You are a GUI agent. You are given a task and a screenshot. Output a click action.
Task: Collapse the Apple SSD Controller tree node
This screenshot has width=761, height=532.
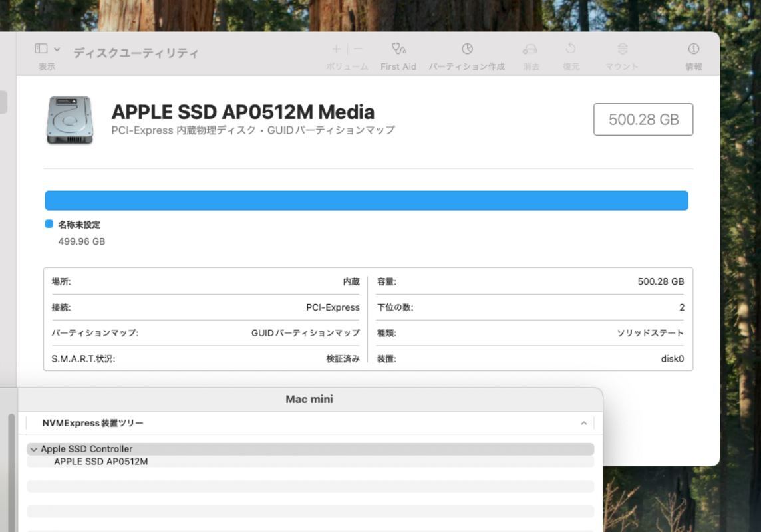(x=33, y=450)
